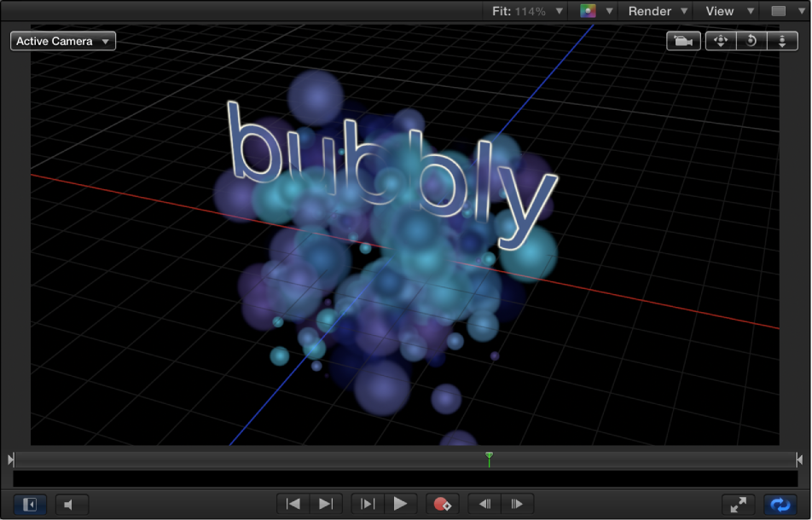Mute the project audio

[x=72, y=504]
